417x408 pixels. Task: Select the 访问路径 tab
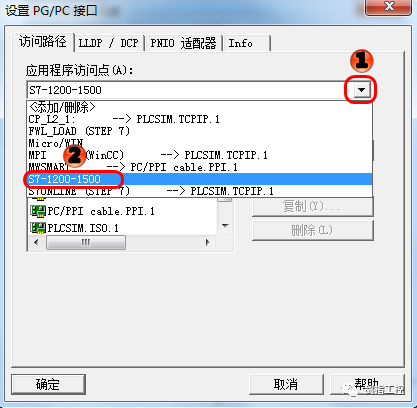[43, 42]
